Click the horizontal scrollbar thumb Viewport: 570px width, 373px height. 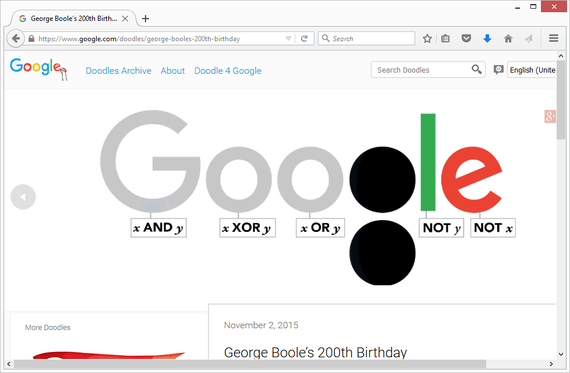coord(250,364)
